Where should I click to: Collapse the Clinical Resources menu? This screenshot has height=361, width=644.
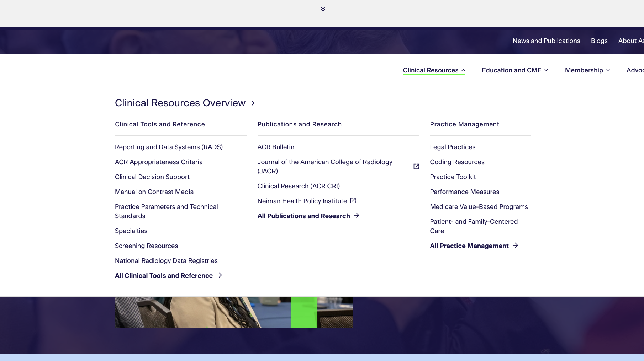434,70
